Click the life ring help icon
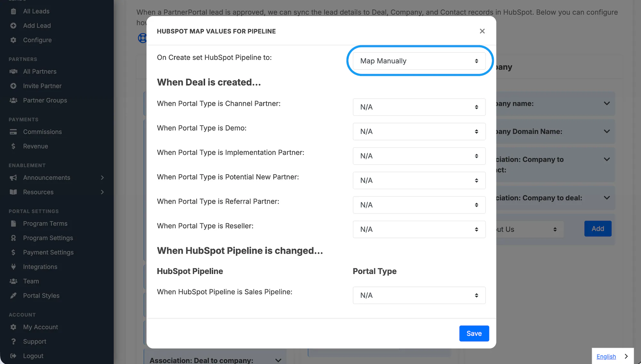This screenshot has height=364, width=641. point(142,38)
